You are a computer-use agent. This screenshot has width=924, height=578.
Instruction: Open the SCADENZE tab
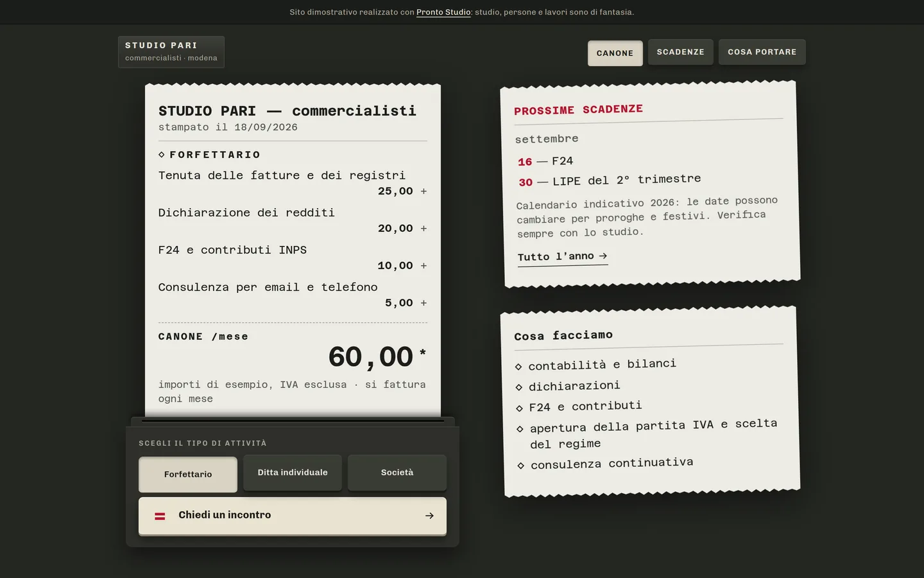[x=680, y=52]
